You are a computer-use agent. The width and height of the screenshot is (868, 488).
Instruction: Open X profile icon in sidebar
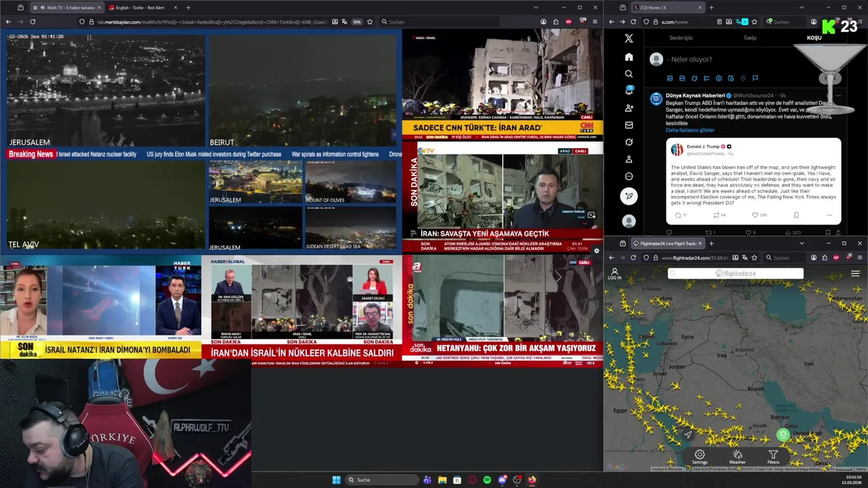[629, 159]
